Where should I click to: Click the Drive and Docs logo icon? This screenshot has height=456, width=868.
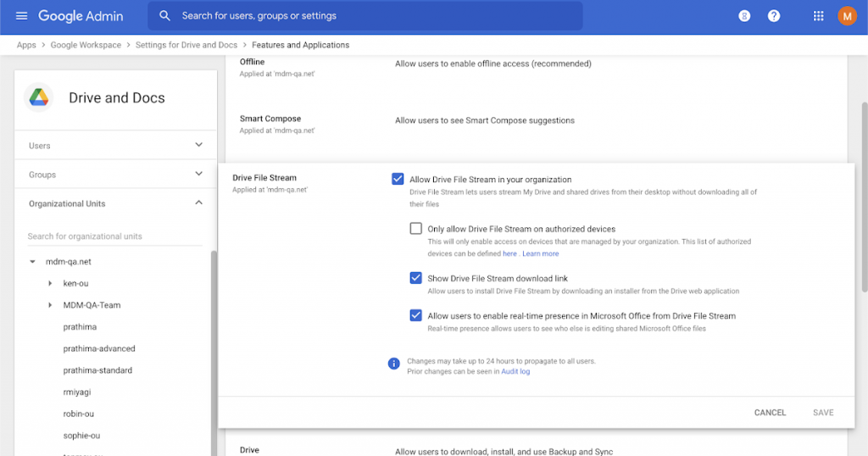tap(40, 97)
